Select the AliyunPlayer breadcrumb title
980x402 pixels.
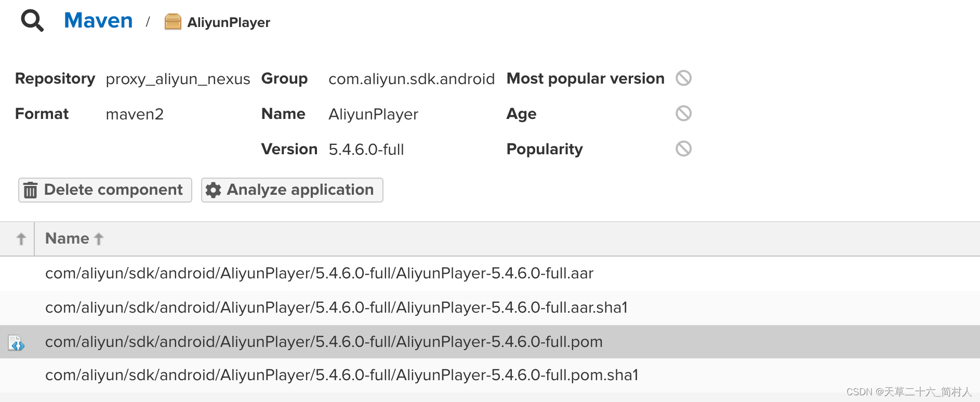click(229, 22)
